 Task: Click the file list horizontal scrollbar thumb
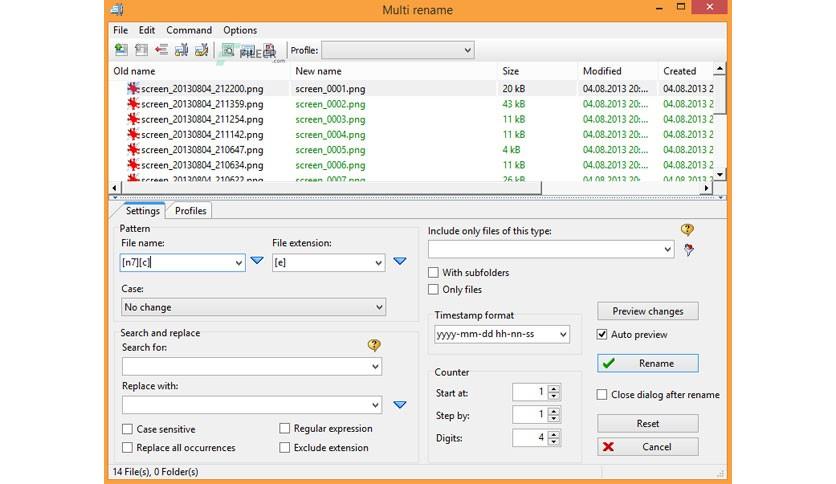331,188
